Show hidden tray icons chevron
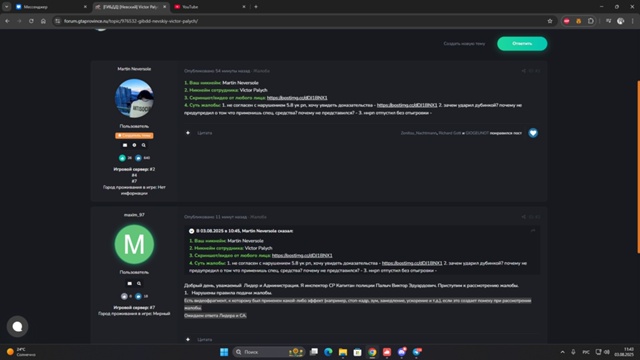Image resolution: width=640 pixels, height=360 pixels. point(562,352)
